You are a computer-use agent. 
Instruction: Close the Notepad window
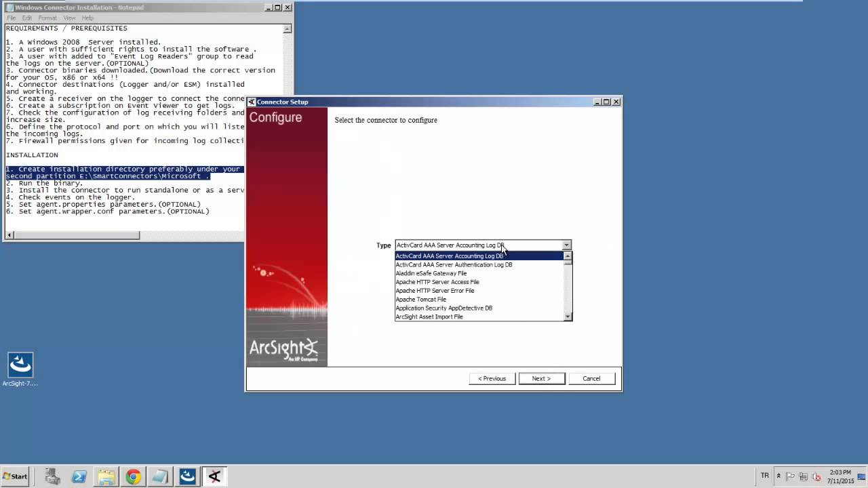(x=288, y=7)
